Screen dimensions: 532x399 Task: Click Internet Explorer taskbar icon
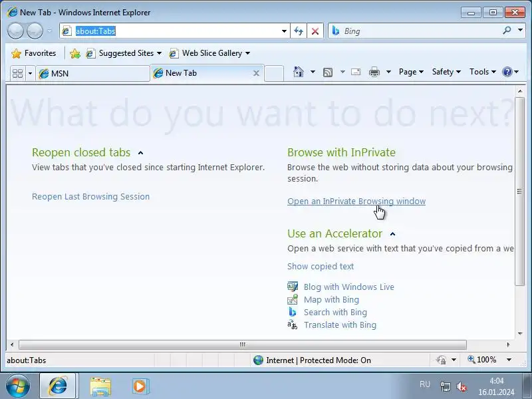click(x=59, y=386)
